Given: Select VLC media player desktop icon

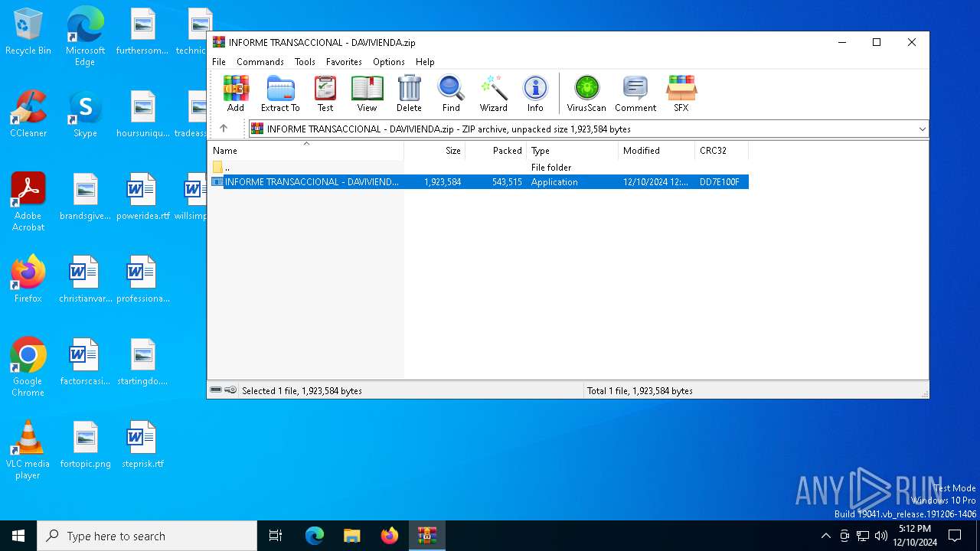Looking at the screenshot, I should tap(28, 450).
